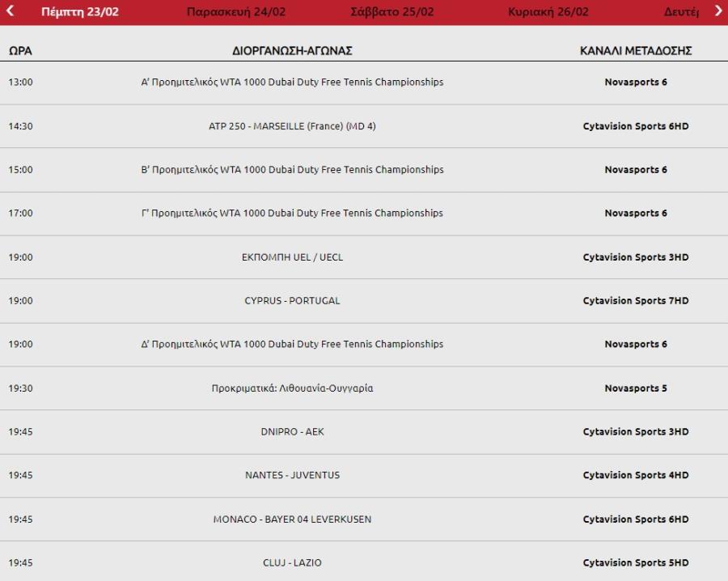The height and width of the screenshot is (581, 728).
Task: View the Κυριακή 26/02 tab
Action: (x=548, y=11)
